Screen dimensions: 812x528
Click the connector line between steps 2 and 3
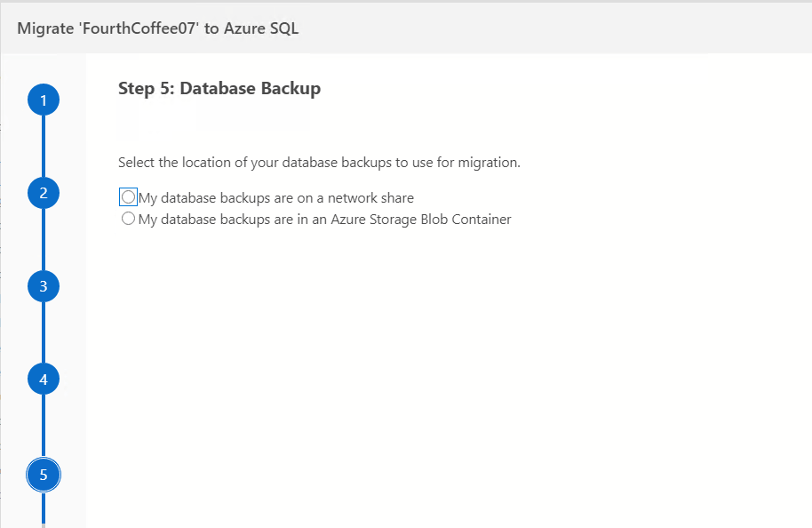(43, 240)
